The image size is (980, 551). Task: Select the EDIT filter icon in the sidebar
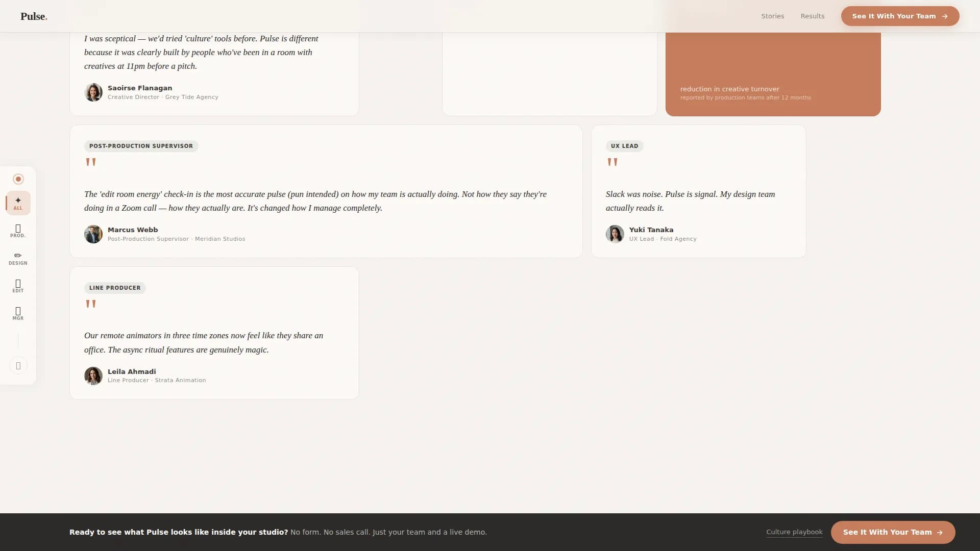[x=18, y=286]
